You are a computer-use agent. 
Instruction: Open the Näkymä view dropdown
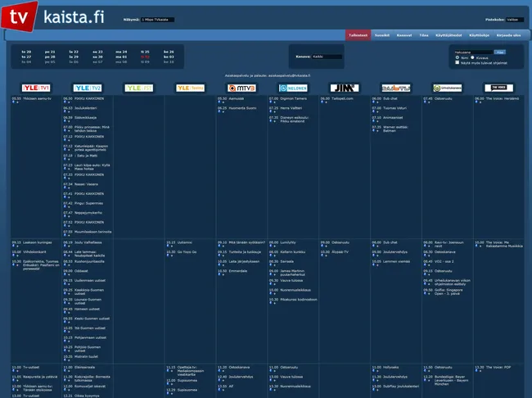point(157,20)
